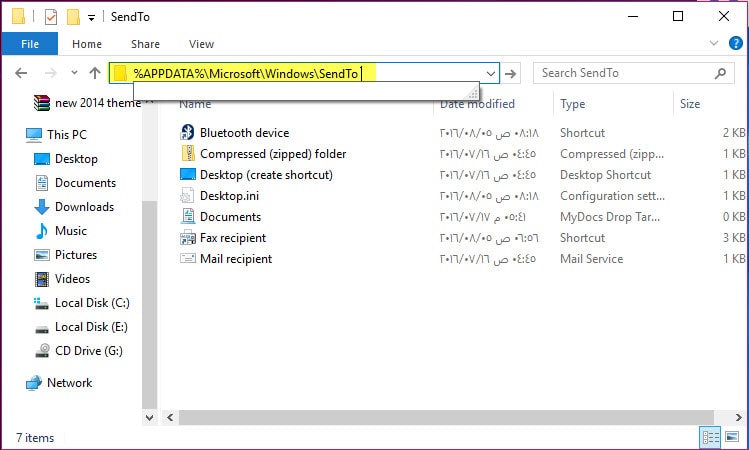Click the Desktop Shortcut type cell
Screen dimensions: 749x450
[x=605, y=175]
